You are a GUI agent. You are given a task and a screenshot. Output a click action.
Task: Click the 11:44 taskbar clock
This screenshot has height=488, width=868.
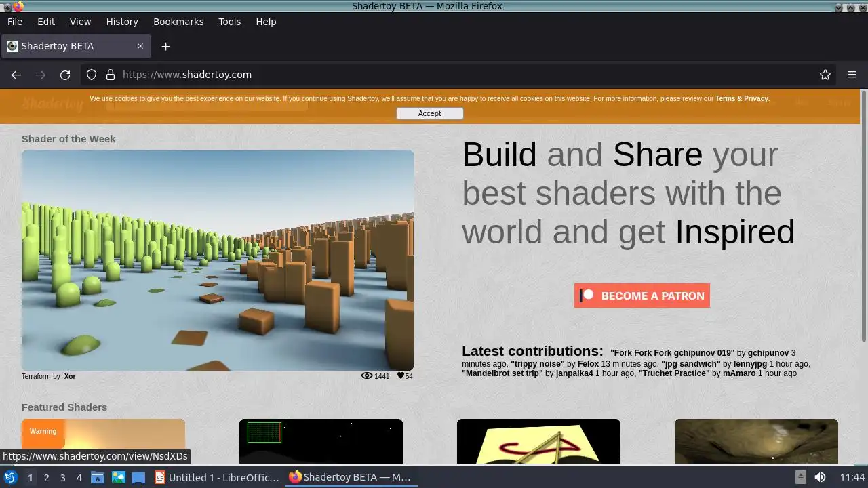(x=852, y=477)
